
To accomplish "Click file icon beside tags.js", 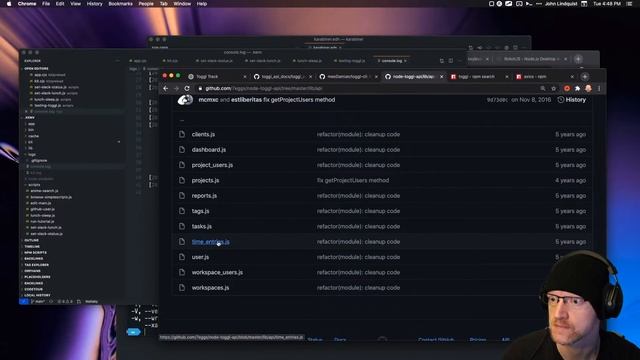I will (182, 211).
